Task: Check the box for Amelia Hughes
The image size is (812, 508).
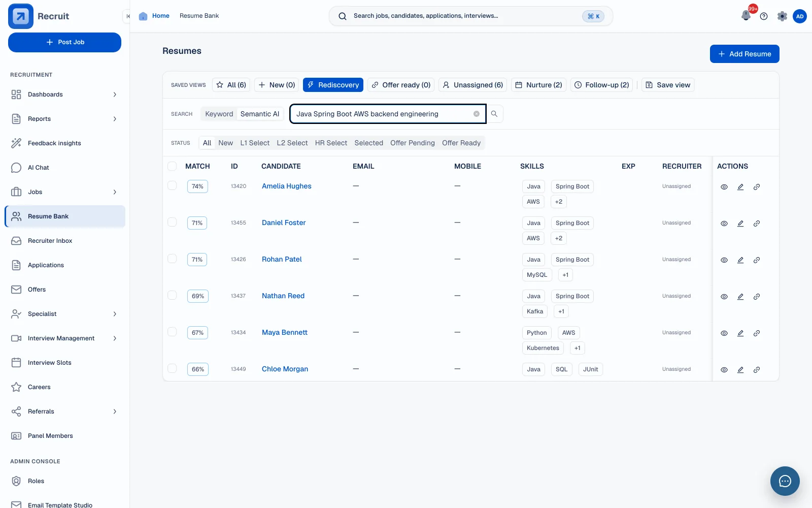Action: [x=173, y=185]
